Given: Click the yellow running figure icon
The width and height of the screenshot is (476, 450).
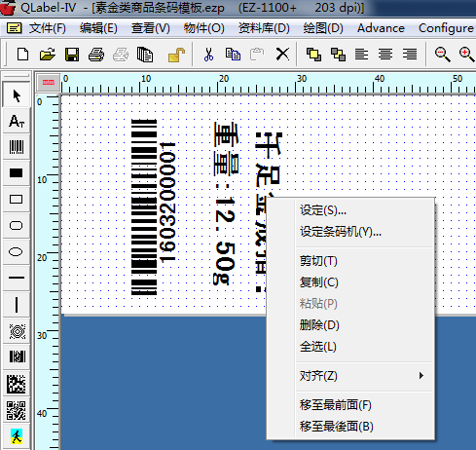Looking at the screenshot, I should (17, 436).
